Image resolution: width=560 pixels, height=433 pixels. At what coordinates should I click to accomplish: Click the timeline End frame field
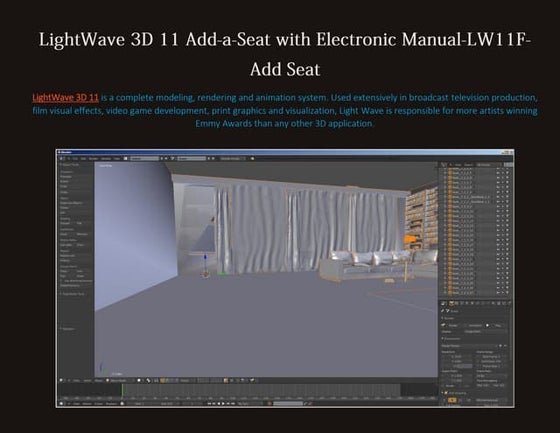(x=167, y=404)
